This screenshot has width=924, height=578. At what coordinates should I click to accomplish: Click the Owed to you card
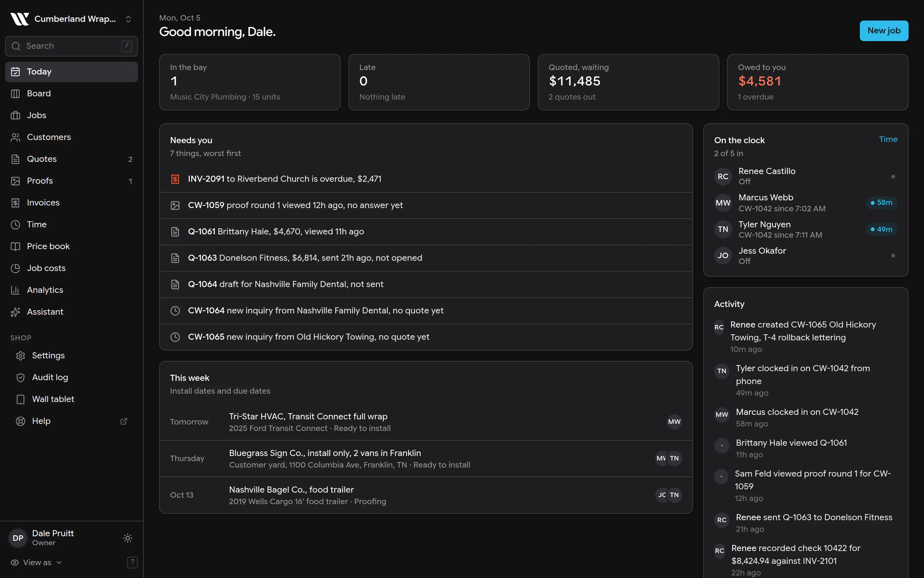coord(817,82)
